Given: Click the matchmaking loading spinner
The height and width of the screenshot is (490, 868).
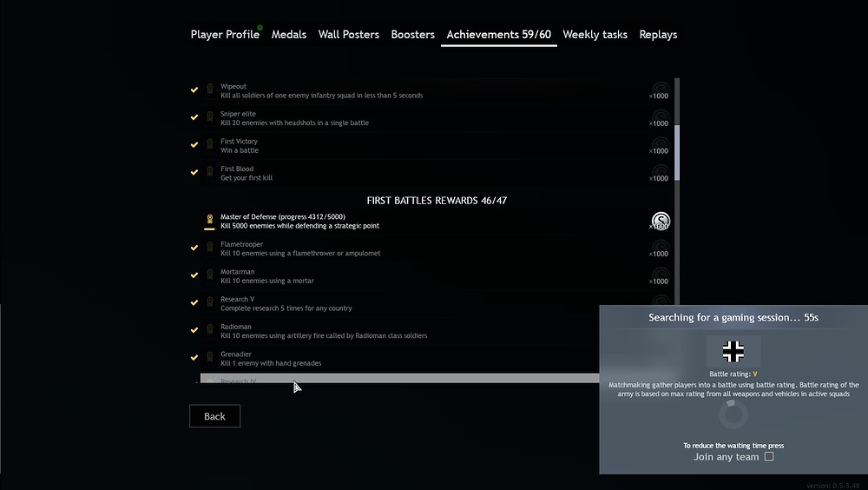Looking at the screenshot, I should (x=733, y=414).
